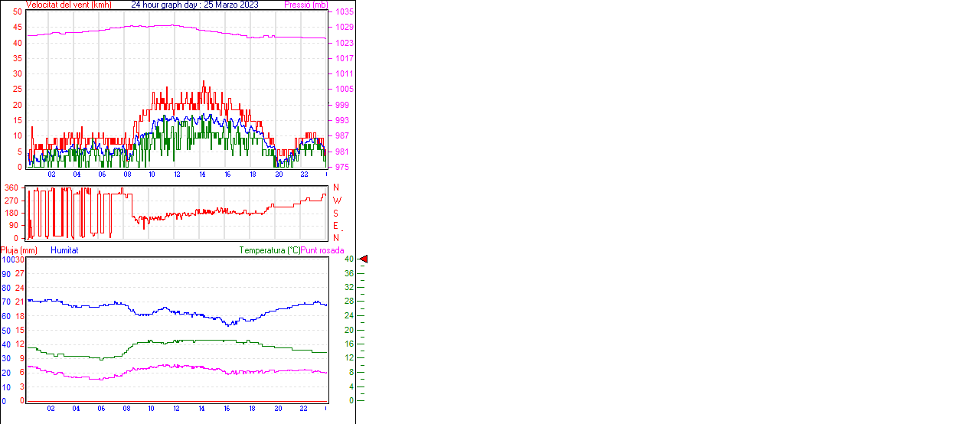Click the green Temperatura (°C) legend label
This screenshot has width=980, height=424.
click(x=269, y=250)
